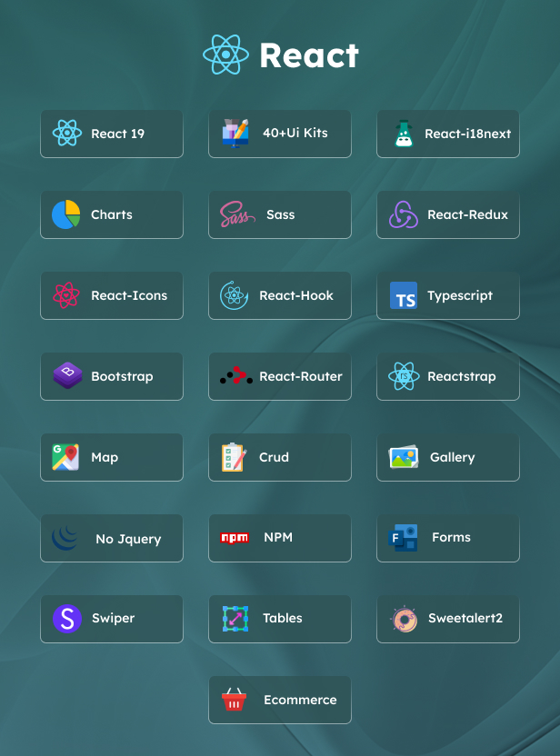This screenshot has height=756, width=560.
Task: Click the red shopping basket Ecommerce icon
Action: click(x=235, y=700)
